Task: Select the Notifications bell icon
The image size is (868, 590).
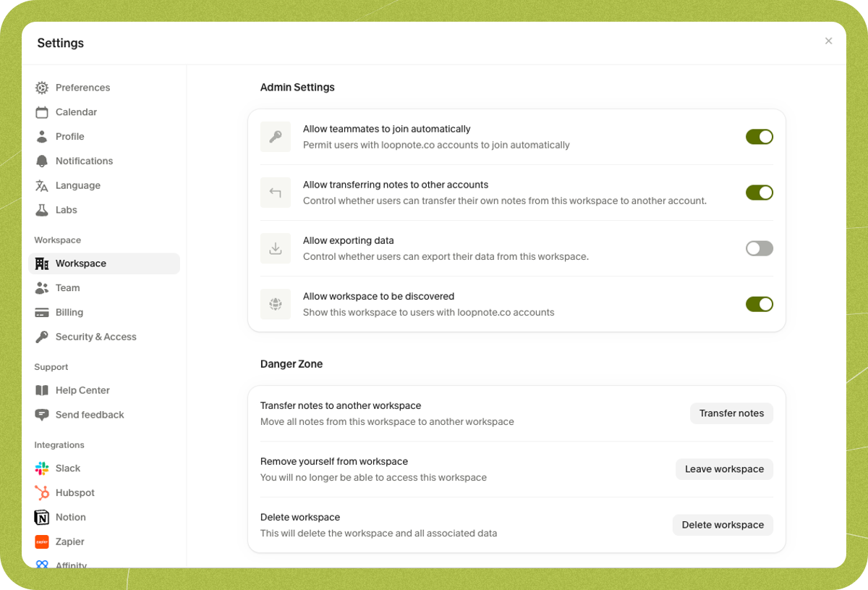Action: point(41,161)
